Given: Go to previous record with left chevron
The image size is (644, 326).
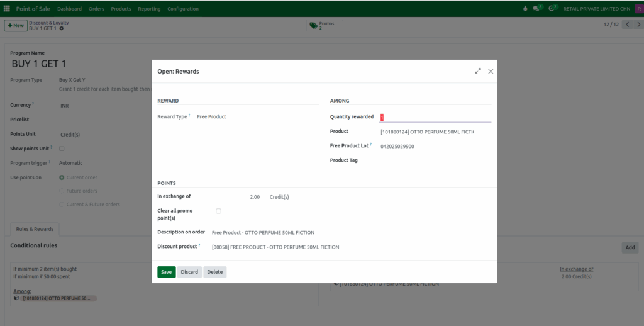Looking at the screenshot, I should [x=626, y=25].
